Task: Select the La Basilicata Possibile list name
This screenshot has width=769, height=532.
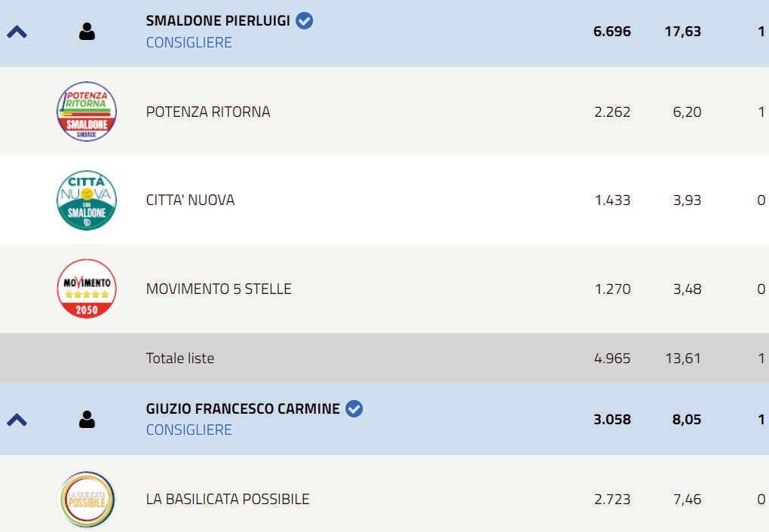Action: pos(228,499)
